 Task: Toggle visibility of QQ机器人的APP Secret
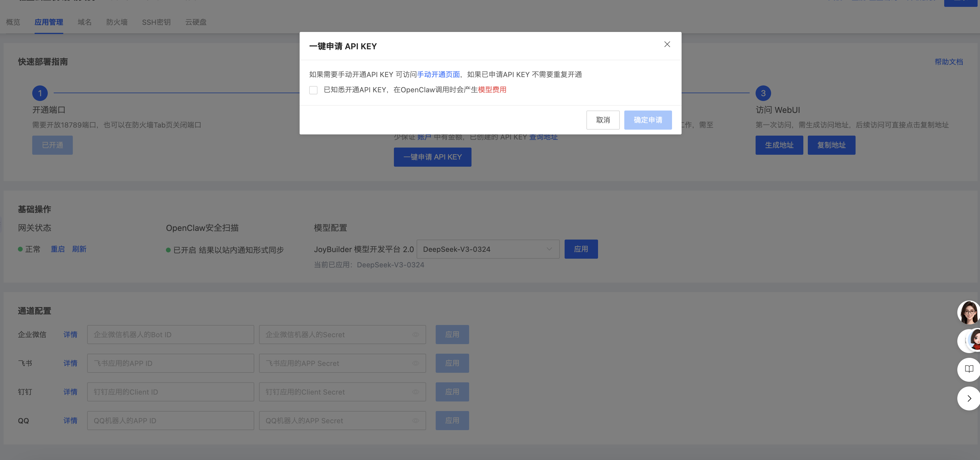click(415, 420)
